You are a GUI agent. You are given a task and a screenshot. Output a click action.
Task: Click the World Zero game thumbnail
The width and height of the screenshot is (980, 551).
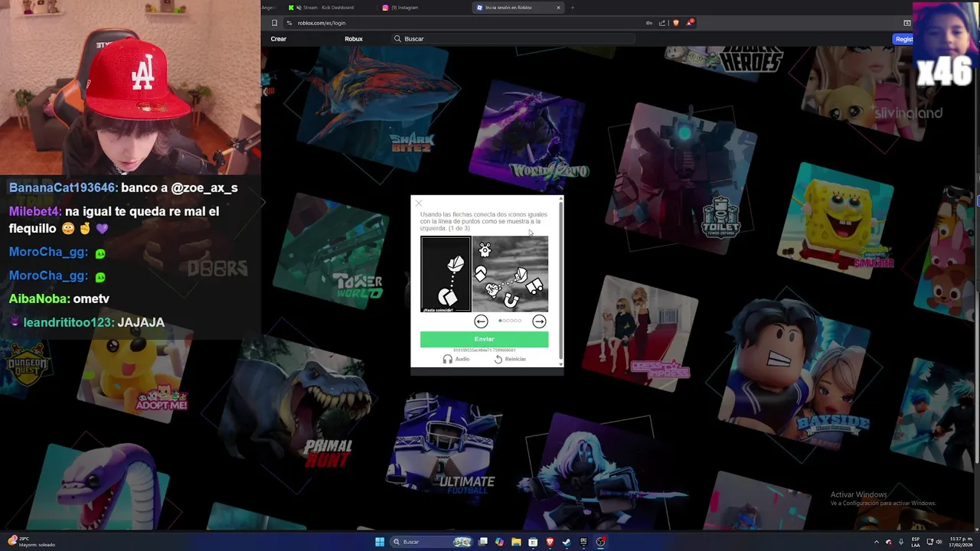point(528,136)
